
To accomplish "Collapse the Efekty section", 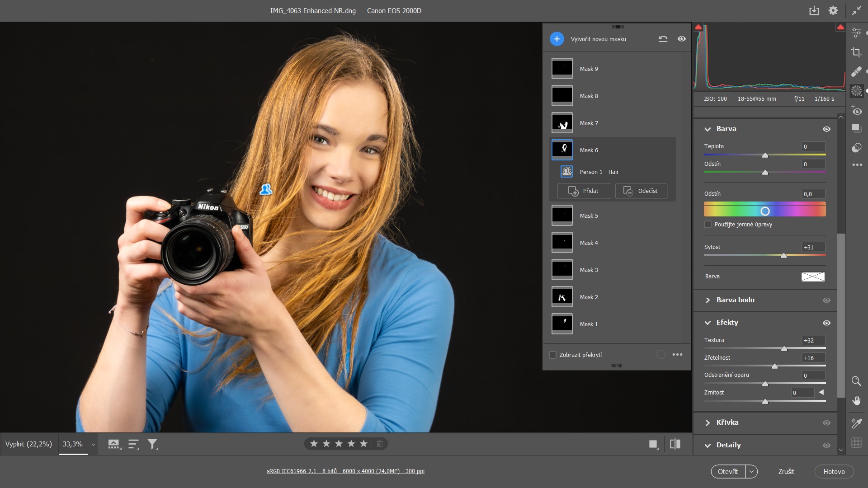I will tap(708, 323).
